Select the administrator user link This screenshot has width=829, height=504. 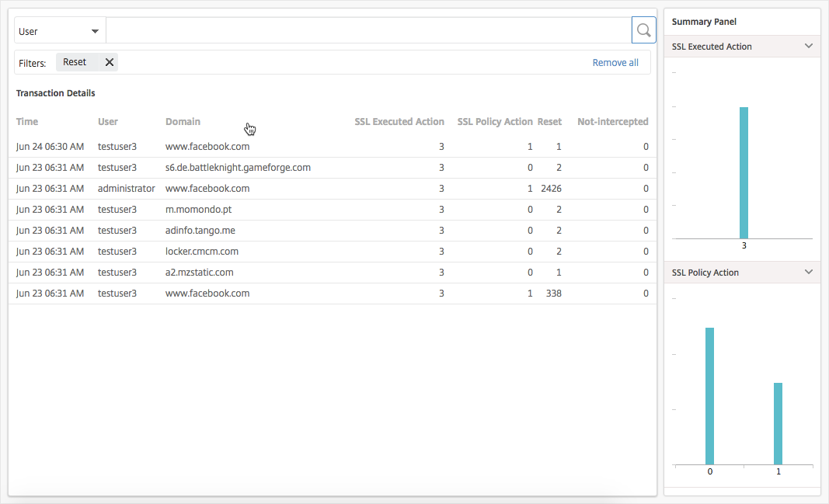pyautogui.click(x=126, y=188)
